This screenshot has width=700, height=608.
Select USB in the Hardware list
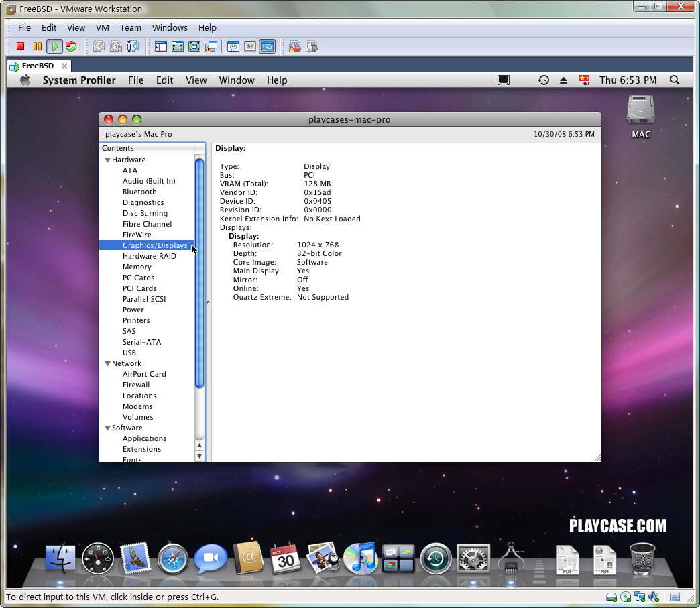[x=129, y=353]
